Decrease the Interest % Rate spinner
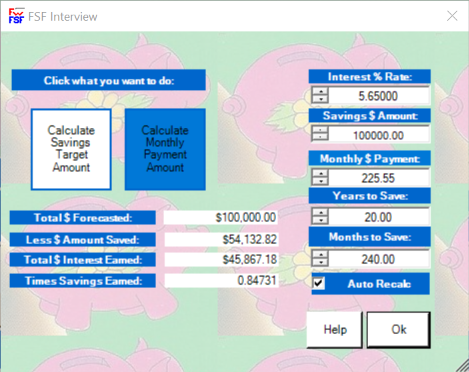The width and height of the screenshot is (469, 372). pyautogui.click(x=320, y=99)
